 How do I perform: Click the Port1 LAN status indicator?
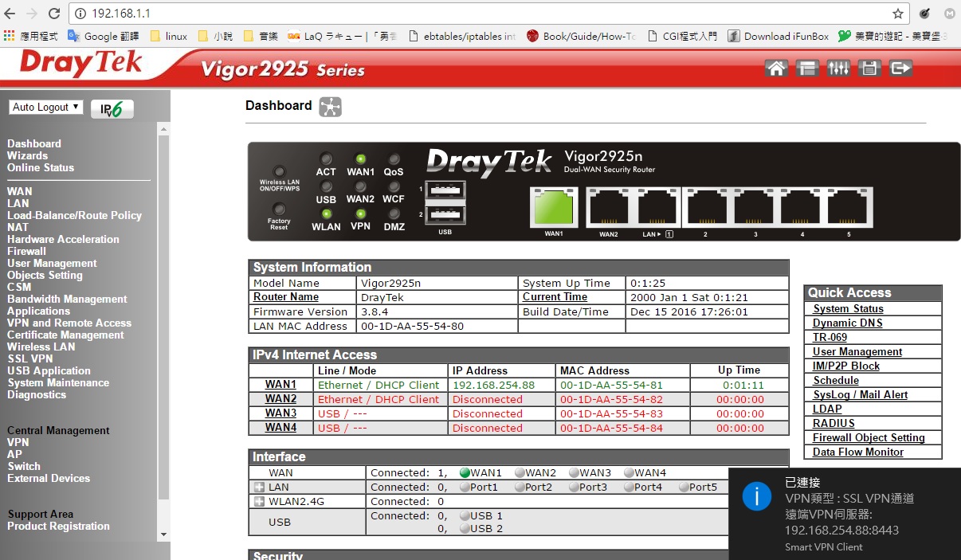(465, 488)
